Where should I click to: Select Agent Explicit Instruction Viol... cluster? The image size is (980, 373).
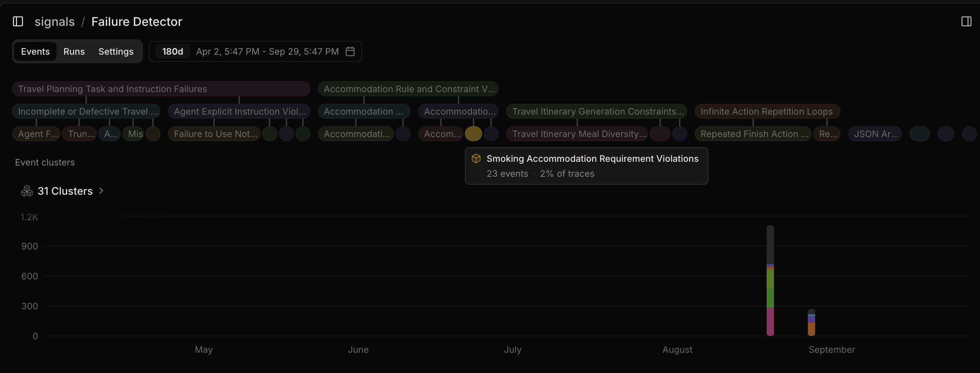click(239, 111)
